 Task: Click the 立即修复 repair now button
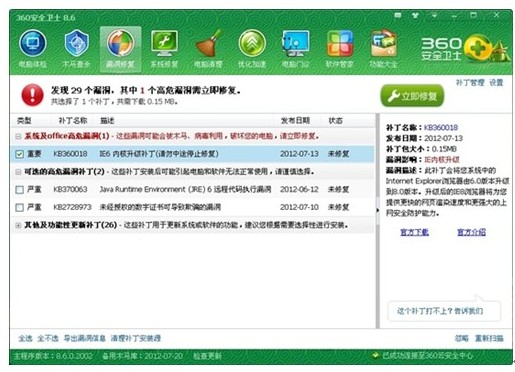[412, 96]
